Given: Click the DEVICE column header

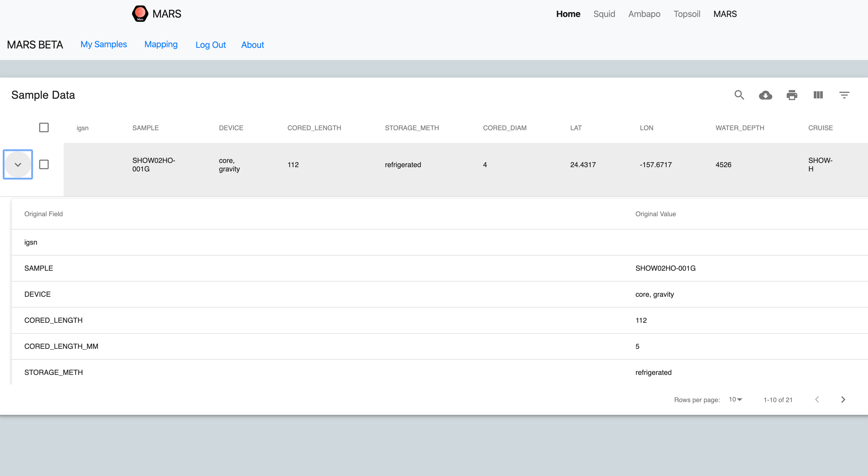Looking at the screenshot, I should pyautogui.click(x=231, y=128).
